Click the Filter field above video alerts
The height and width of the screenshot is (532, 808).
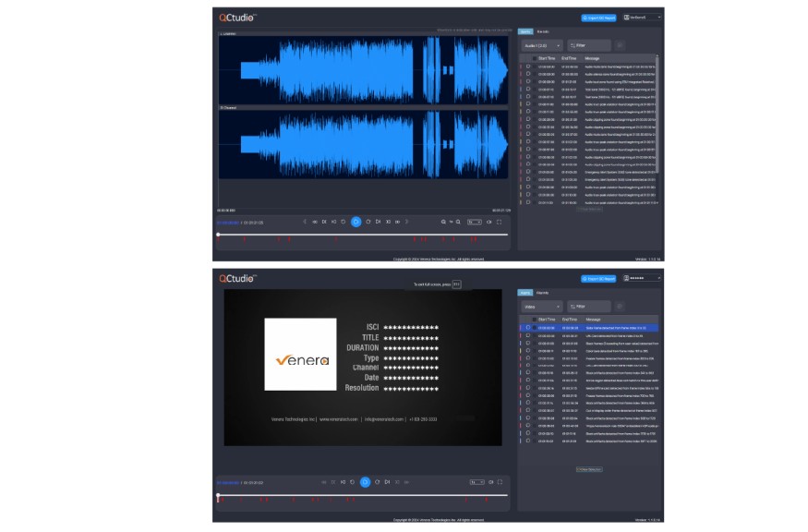coord(590,306)
